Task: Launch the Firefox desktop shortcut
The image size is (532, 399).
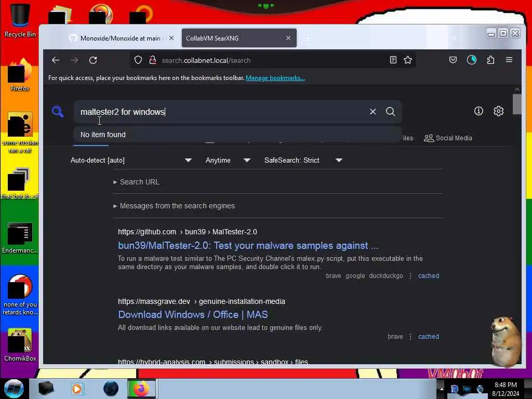Action: 20,75
